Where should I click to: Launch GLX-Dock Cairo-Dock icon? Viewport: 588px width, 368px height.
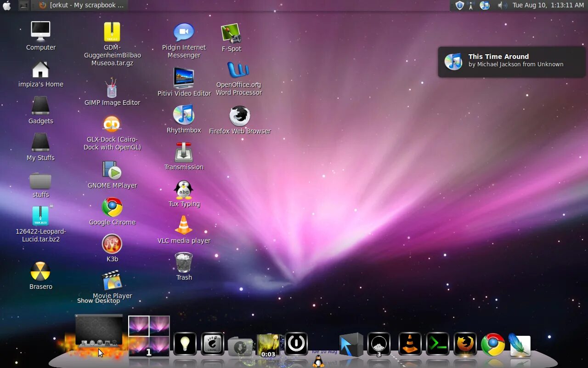point(112,124)
